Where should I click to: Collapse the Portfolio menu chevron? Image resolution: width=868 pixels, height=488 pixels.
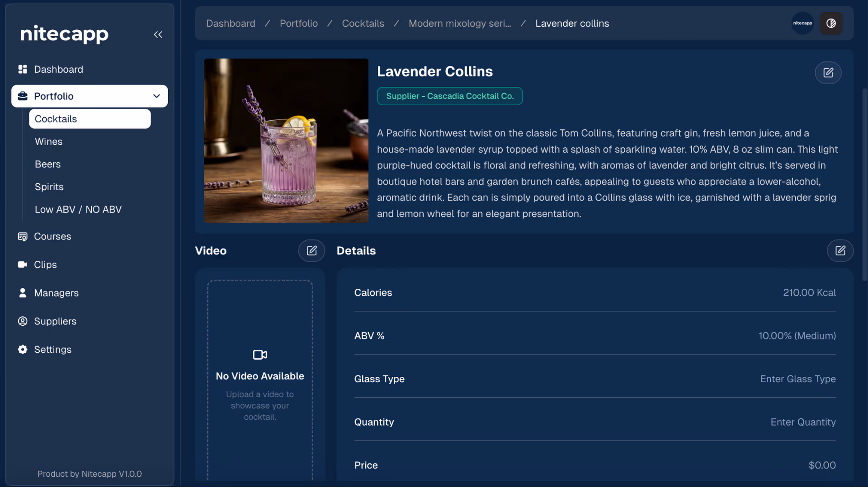pyautogui.click(x=156, y=96)
